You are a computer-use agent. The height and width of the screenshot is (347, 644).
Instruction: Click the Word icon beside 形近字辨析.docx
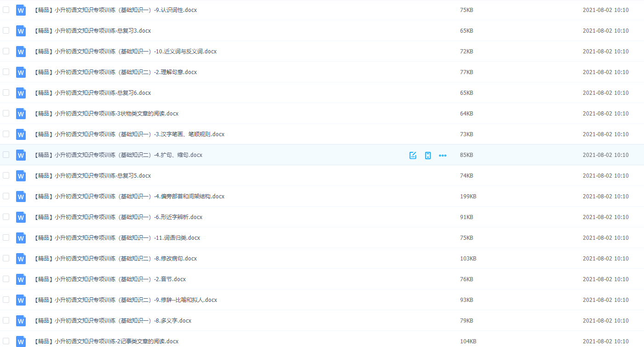tap(20, 217)
